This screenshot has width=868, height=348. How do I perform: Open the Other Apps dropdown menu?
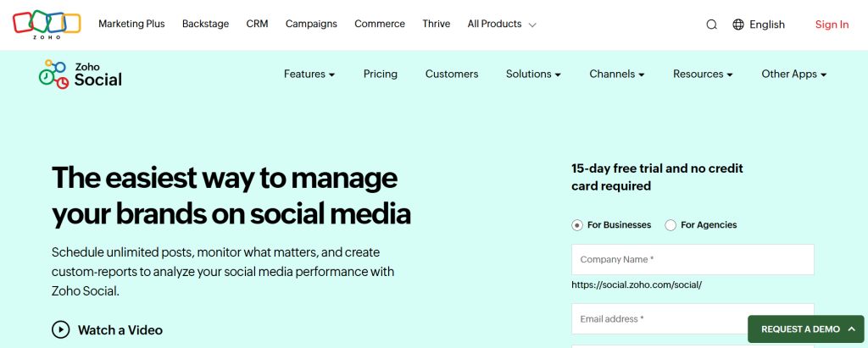click(x=793, y=75)
